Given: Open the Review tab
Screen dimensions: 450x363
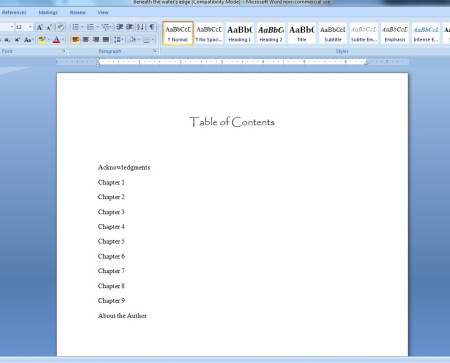Looking at the screenshot, I should (78, 12).
